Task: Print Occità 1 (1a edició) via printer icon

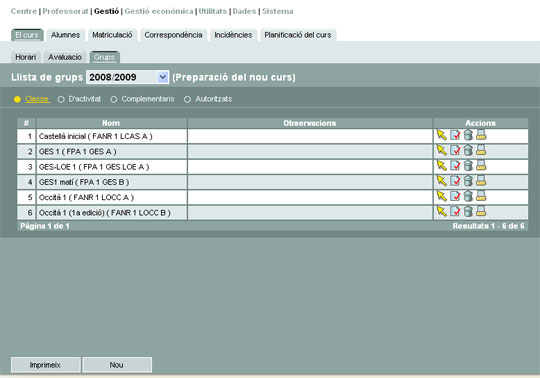Action: (x=481, y=211)
